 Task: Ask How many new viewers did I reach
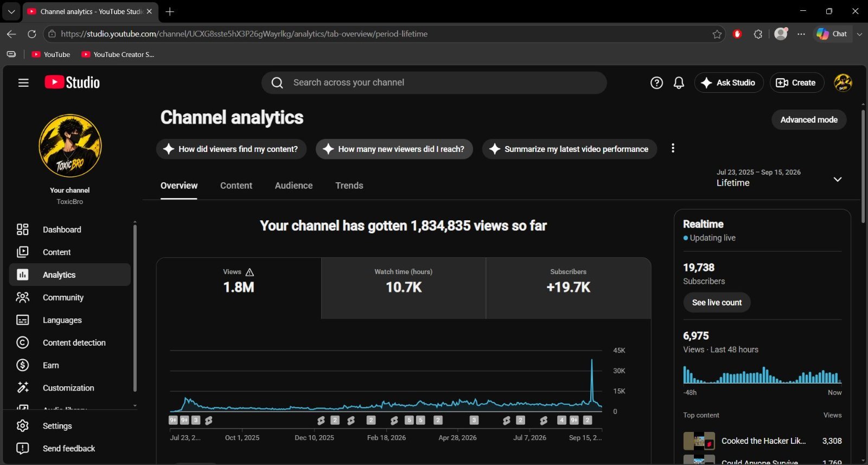coord(394,149)
